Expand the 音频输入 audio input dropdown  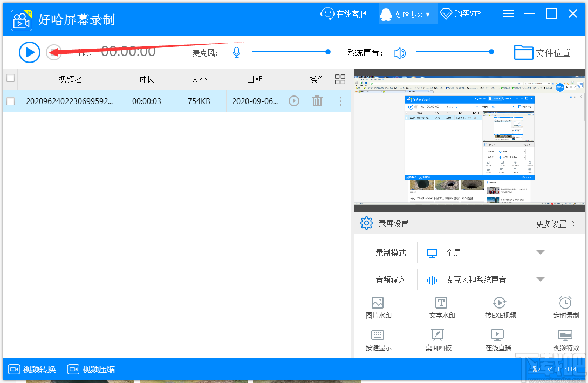coord(481,279)
